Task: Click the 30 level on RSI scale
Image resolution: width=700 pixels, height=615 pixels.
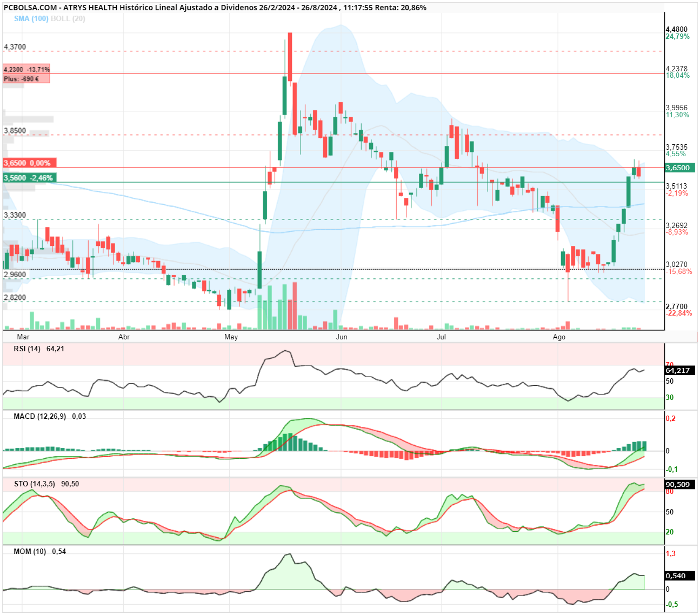Action: 670,397
